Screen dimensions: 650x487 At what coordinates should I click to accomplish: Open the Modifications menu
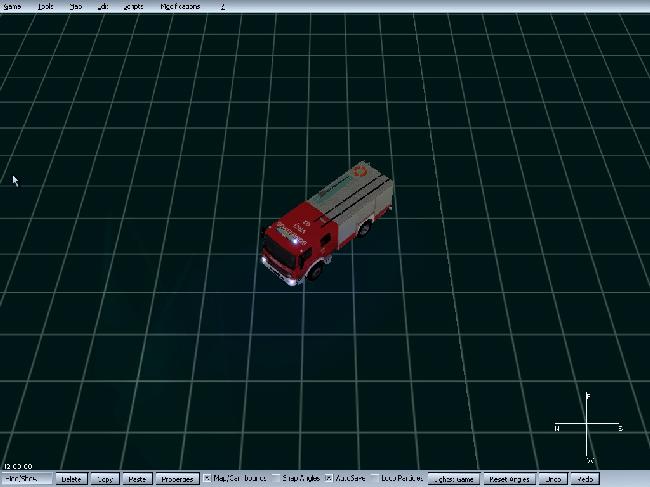180,7
